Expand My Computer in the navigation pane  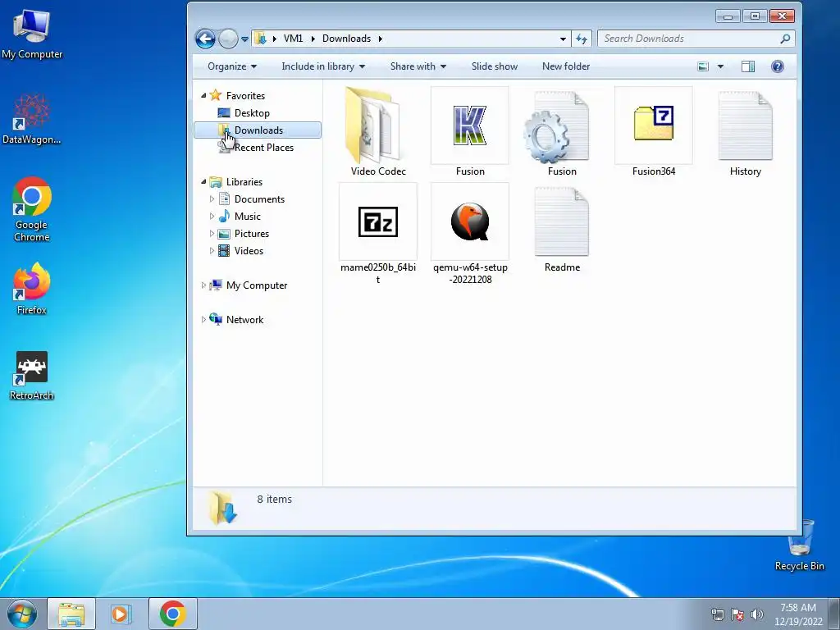click(203, 285)
